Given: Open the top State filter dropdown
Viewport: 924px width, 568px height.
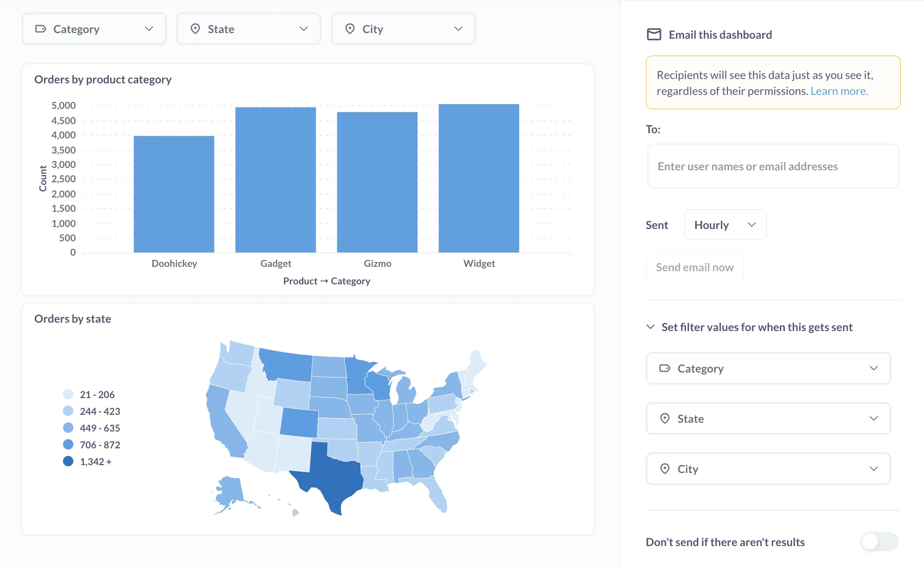Looking at the screenshot, I should point(249,29).
